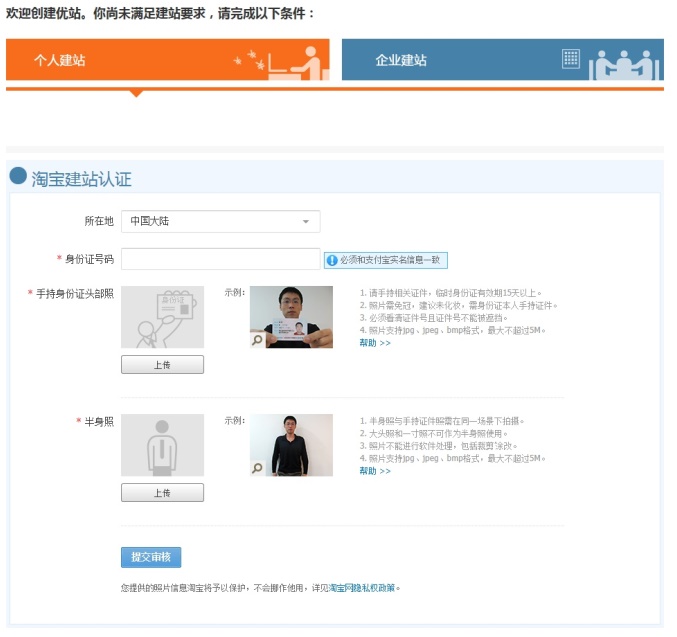This screenshot has width=677, height=637.
Task: Click the 手持身份证头部照 placeholder image
Action: pyautogui.click(x=162, y=317)
